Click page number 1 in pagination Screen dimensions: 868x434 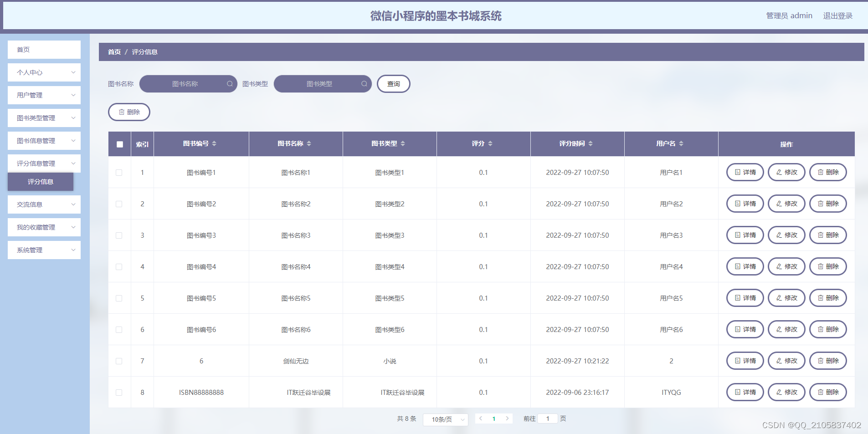coord(494,419)
